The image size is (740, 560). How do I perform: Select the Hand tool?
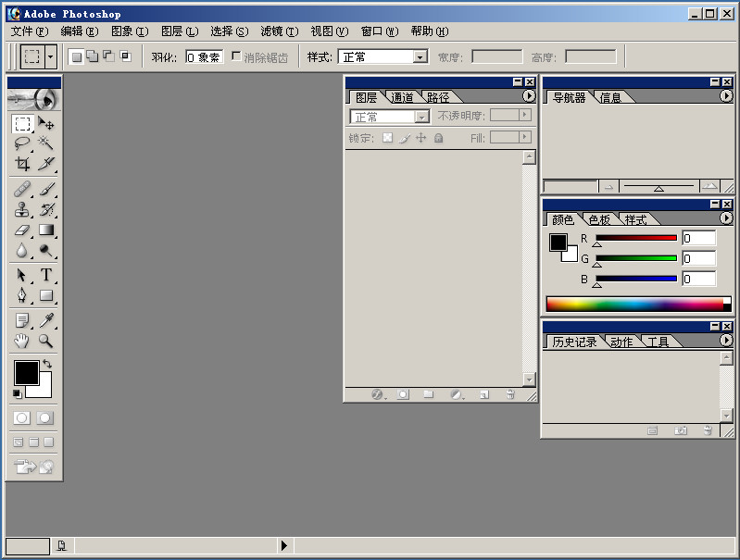point(22,341)
